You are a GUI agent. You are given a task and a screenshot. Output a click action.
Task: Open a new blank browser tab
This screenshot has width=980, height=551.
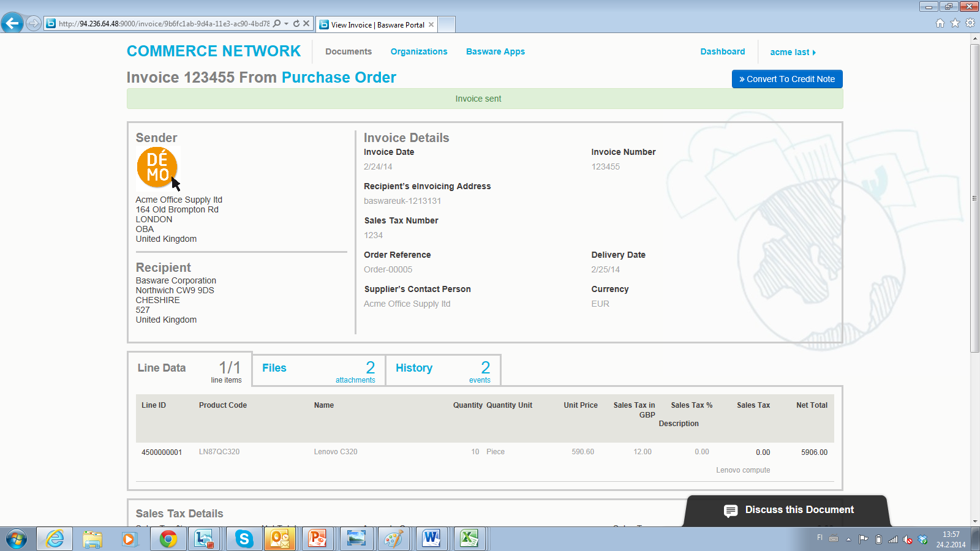pos(447,24)
